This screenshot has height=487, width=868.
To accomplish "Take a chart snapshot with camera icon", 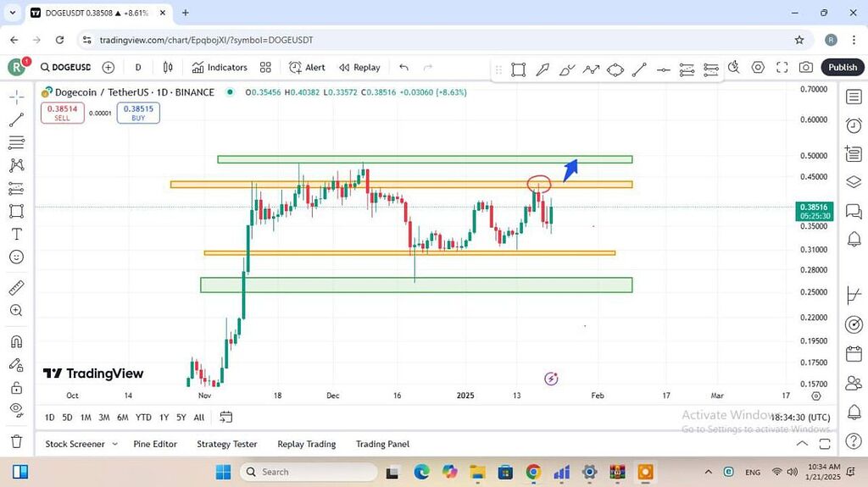I will pyautogui.click(x=806, y=68).
